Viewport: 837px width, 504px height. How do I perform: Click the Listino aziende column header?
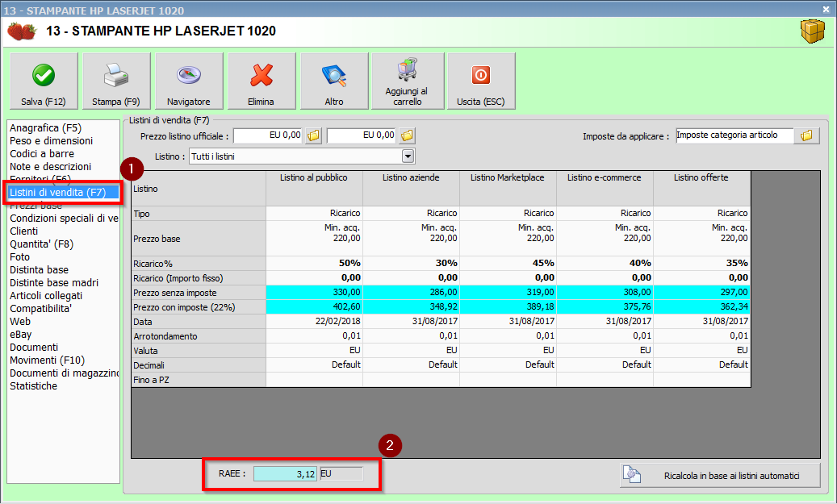(411, 188)
